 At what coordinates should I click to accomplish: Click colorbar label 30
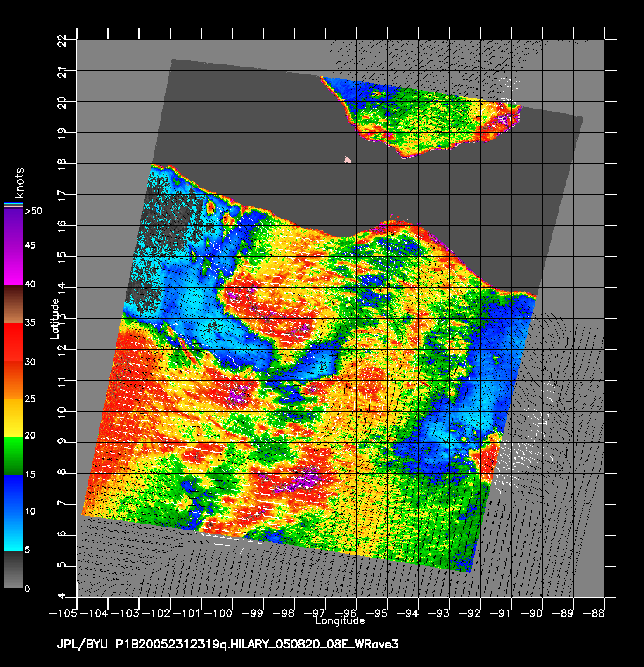[30, 362]
